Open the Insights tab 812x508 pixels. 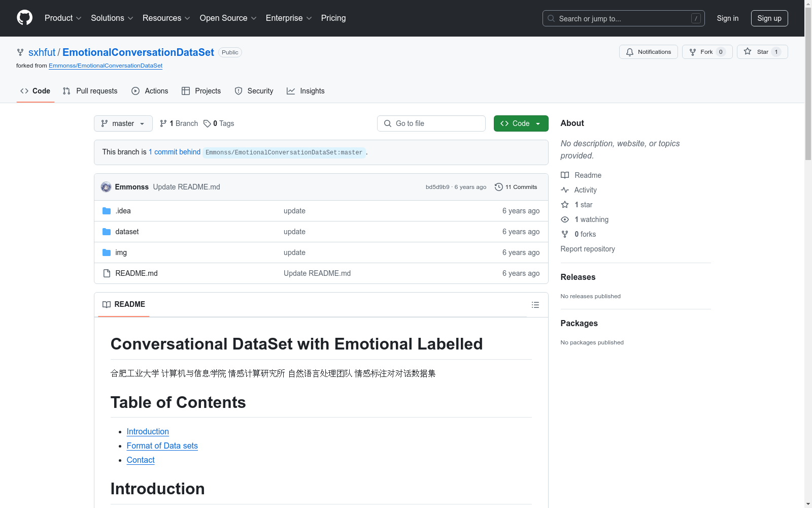(x=306, y=91)
